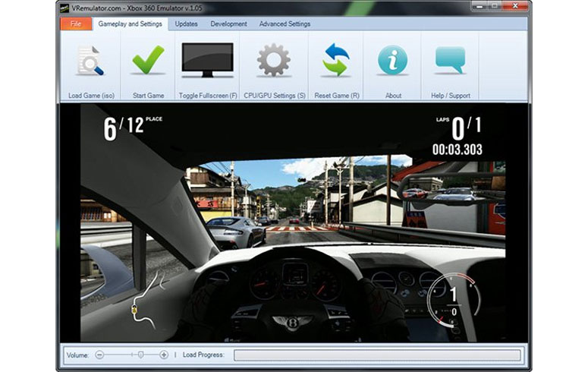Start the game with the green checkmark
Screen dimensions: 588x372
click(148, 60)
